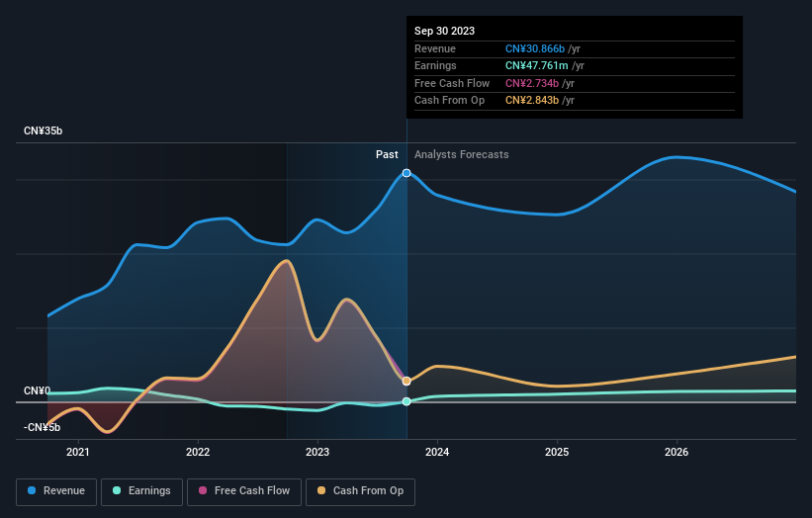
Task: Toggle the Cash From Op legend series
Action: 360,491
